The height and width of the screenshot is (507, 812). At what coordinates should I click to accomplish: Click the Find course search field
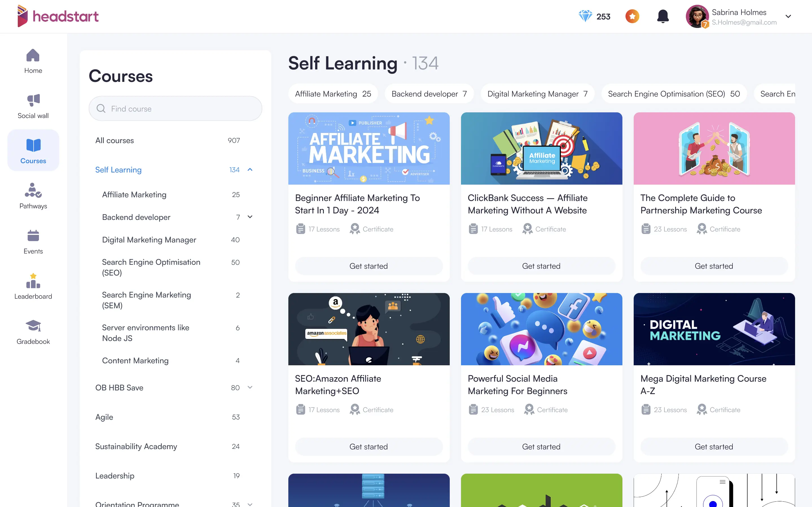[x=175, y=109]
